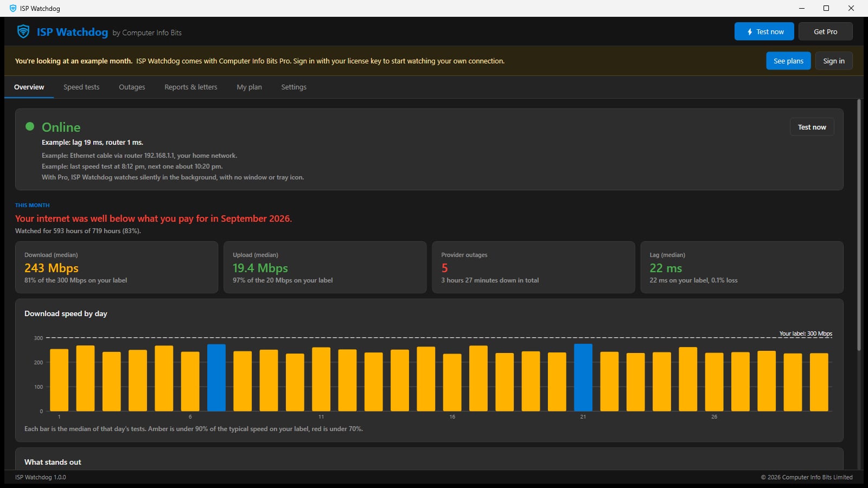Screen dimensions: 868x488
Task: Switch to the Overview tab
Action: pos(29,87)
